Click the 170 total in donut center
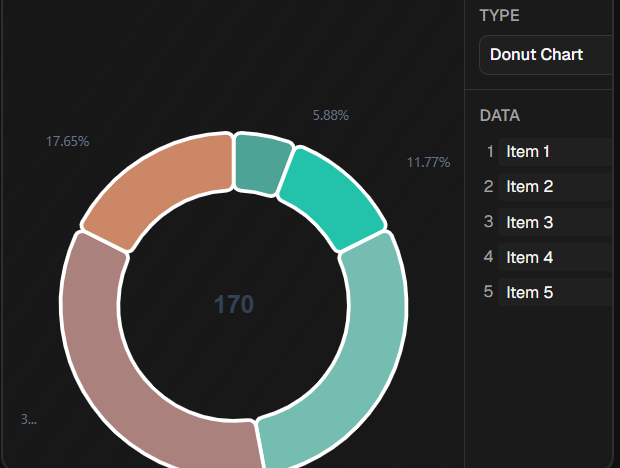The width and height of the screenshot is (620, 468). [x=234, y=305]
